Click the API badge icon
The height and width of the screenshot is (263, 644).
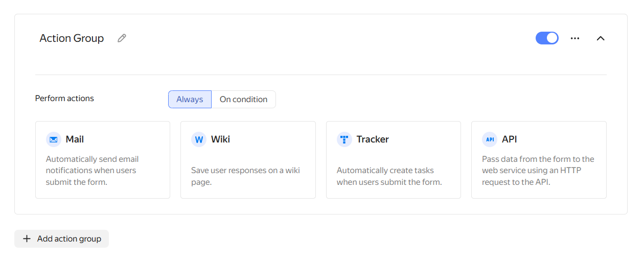click(x=490, y=139)
